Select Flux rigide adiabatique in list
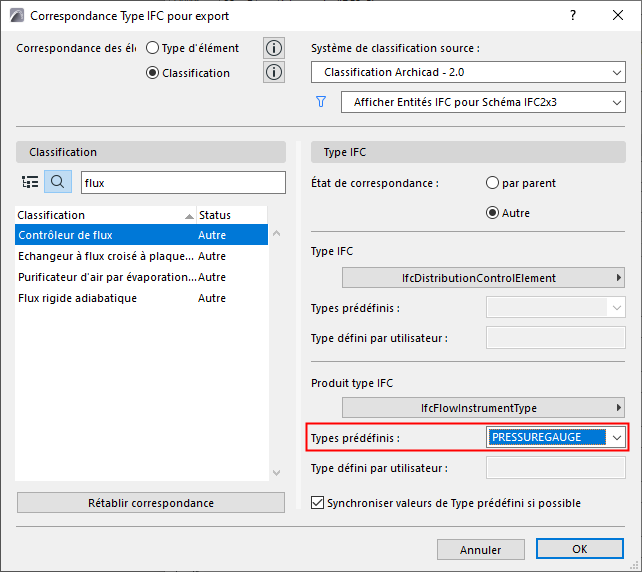 click(x=78, y=298)
